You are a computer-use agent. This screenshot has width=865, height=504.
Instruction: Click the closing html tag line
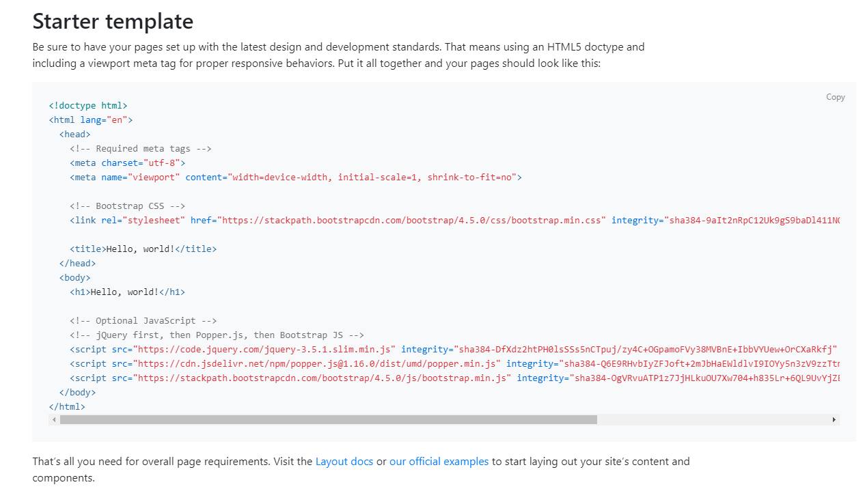[x=67, y=407]
